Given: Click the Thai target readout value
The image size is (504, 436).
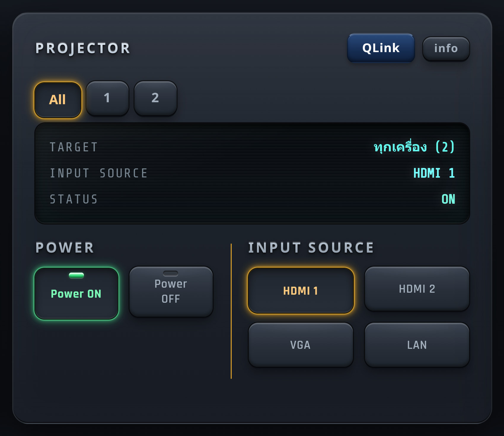Looking at the screenshot, I should (414, 147).
